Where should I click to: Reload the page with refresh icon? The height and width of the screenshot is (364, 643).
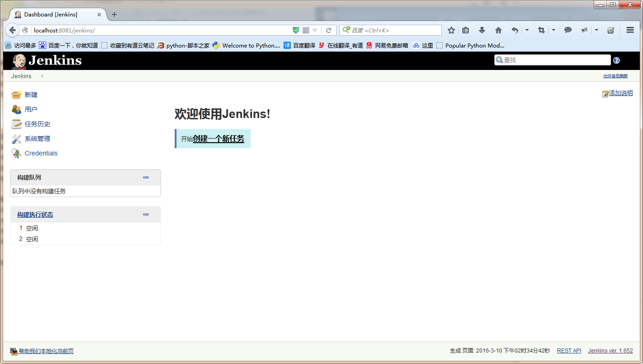[x=328, y=30]
